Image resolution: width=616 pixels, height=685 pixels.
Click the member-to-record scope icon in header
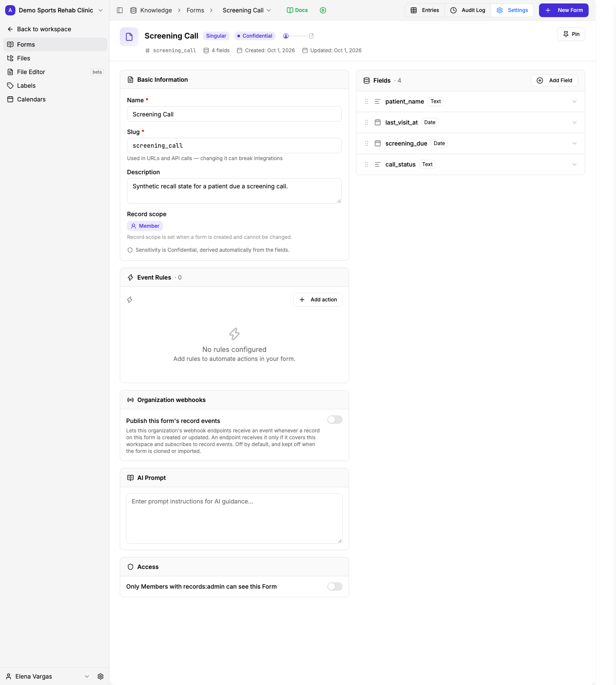coord(299,36)
